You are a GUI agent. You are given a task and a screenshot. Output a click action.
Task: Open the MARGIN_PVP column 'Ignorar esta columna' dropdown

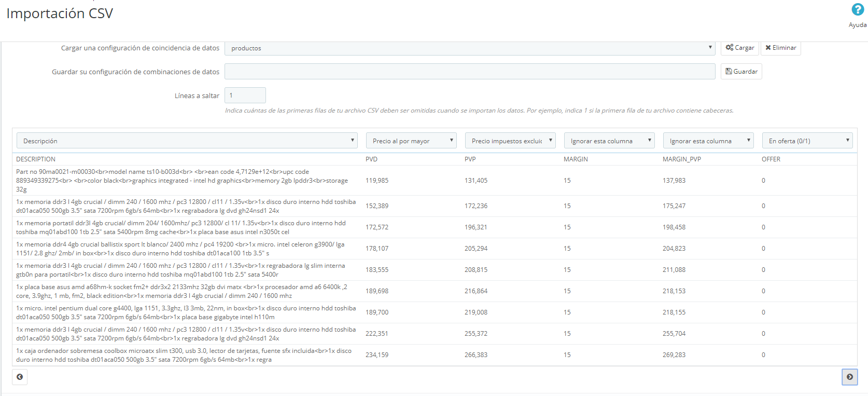point(708,141)
